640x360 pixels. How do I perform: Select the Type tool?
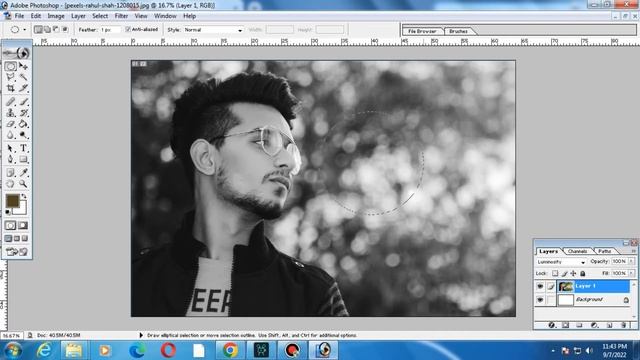(23, 148)
